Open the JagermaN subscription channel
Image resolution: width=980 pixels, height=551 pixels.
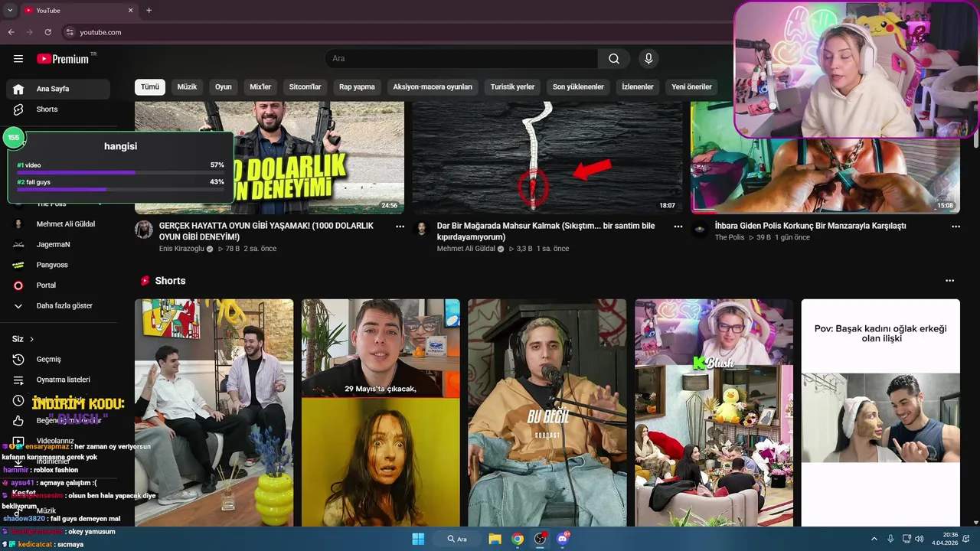pyautogui.click(x=58, y=244)
